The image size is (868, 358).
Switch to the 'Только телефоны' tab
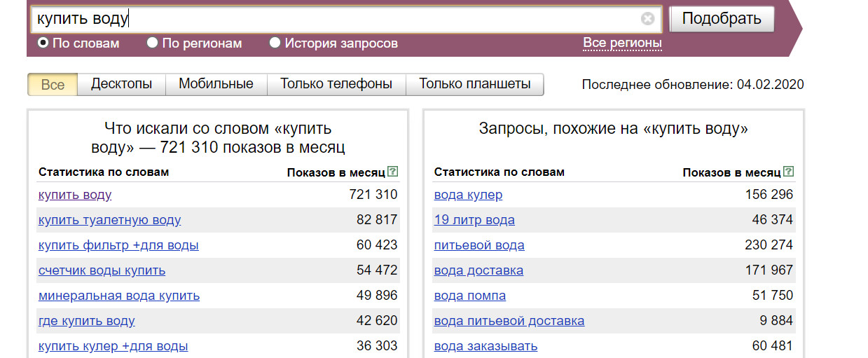(336, 84)
